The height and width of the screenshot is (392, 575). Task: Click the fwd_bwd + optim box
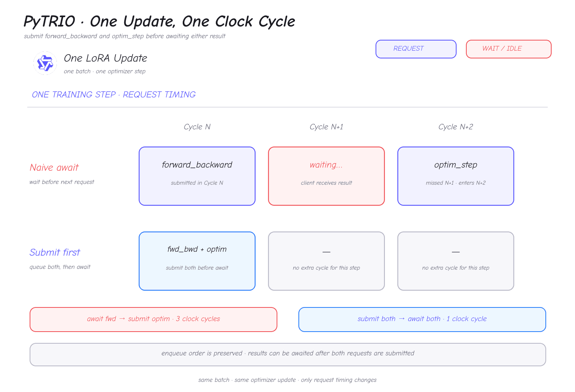click(197, 261)
